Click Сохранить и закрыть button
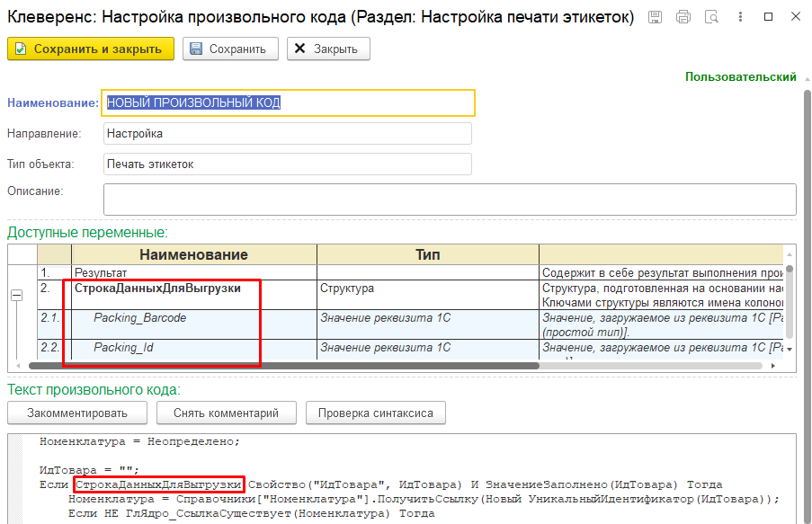812x524 pixels. (x=91, y=49)
